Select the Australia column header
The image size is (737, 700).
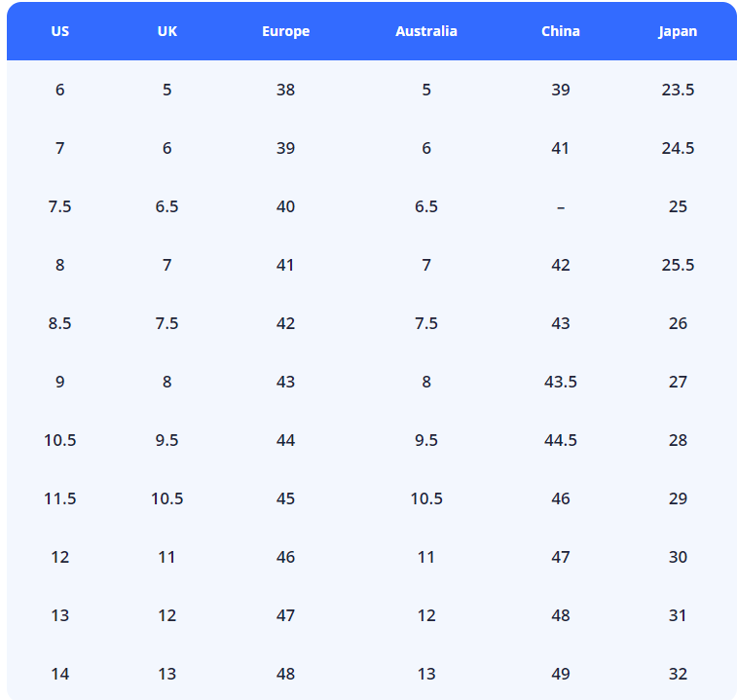(x=426, y=31)
